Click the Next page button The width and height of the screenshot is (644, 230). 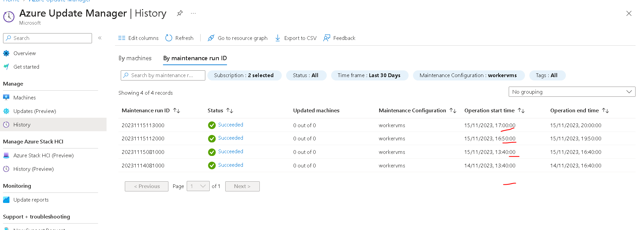pos(243,186)
